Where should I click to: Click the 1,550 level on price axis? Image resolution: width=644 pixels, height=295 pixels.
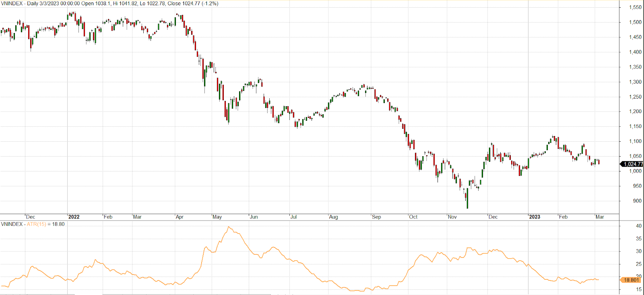(635, 7)
